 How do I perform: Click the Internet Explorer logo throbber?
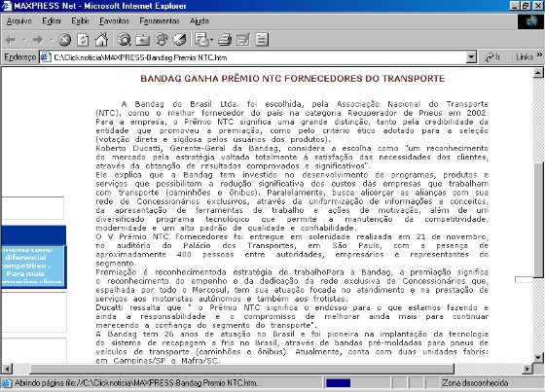(531, 21)
